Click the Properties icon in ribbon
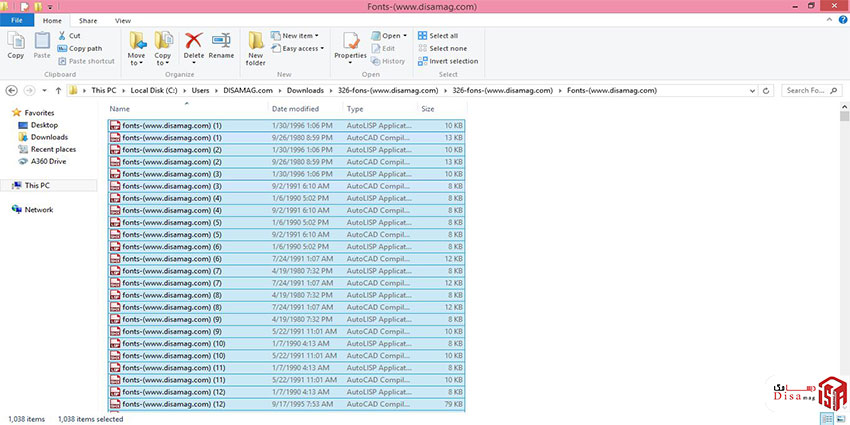 pos(350,45)
